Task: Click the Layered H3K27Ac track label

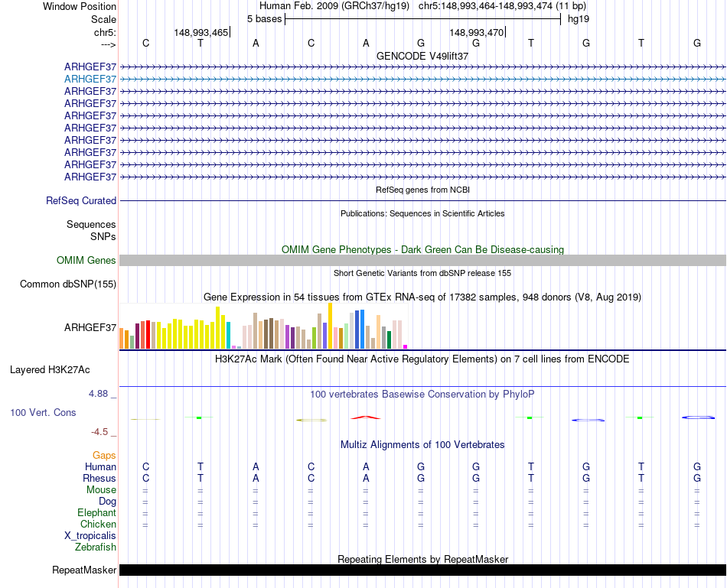Action: [50, 370]
